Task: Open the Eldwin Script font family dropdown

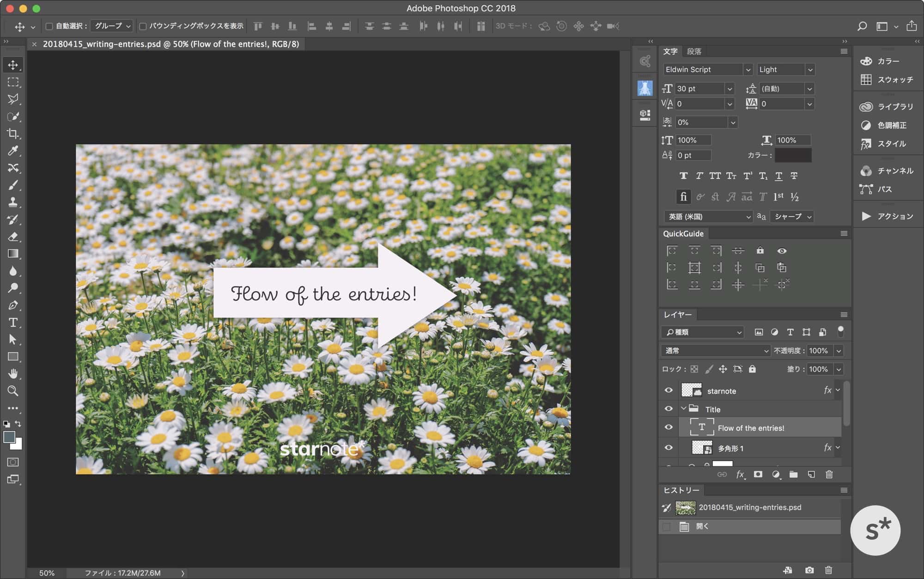Action: tap(748, 70)
